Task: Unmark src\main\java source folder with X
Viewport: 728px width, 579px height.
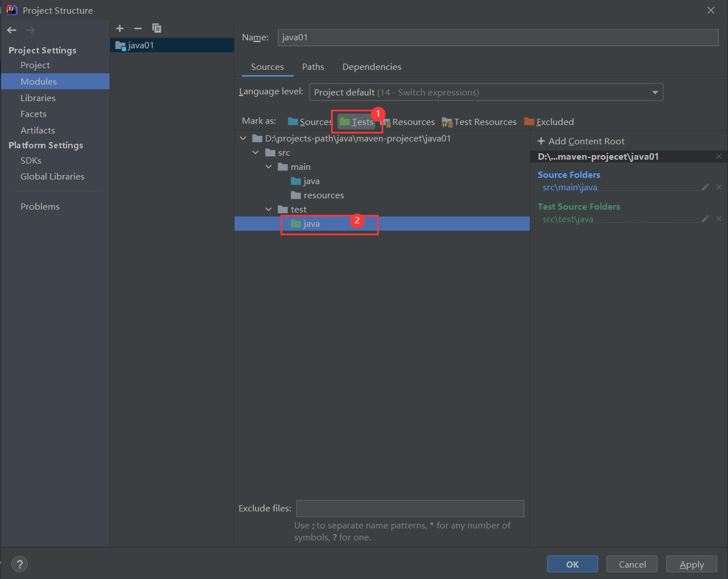Action: tap(719, 187)
